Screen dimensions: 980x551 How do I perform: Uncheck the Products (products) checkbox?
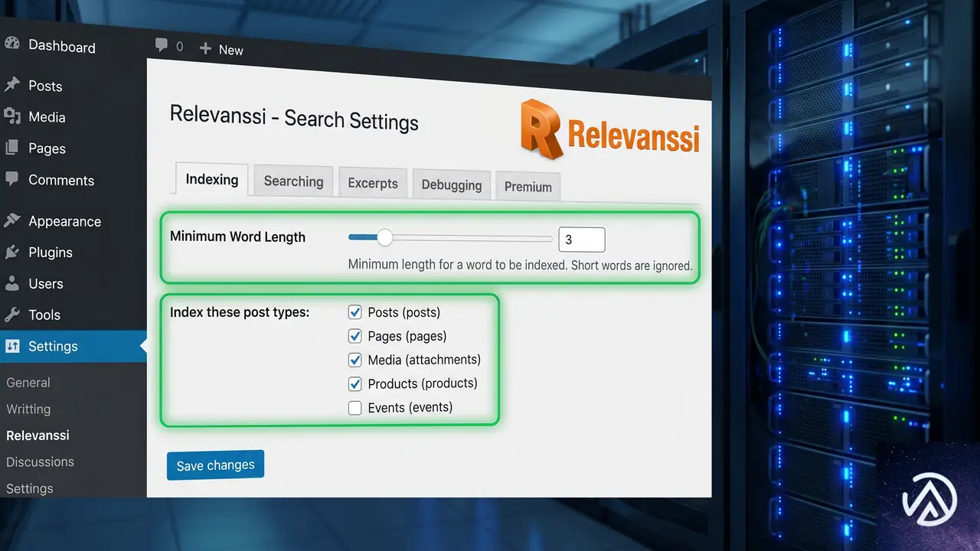click(x=354, y=383)
